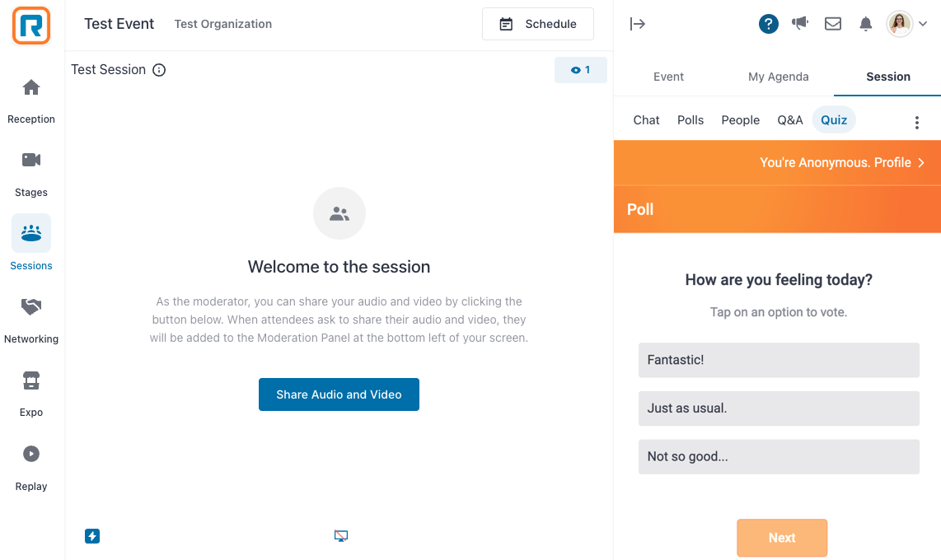Open messages envelope icon
The height and width of the screenshot is (560, 941).
coord(832,24)
